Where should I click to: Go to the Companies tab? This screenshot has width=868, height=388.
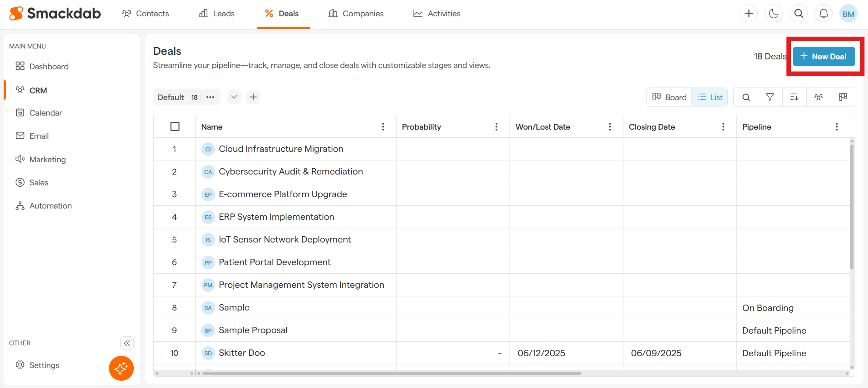click(356, 14)
